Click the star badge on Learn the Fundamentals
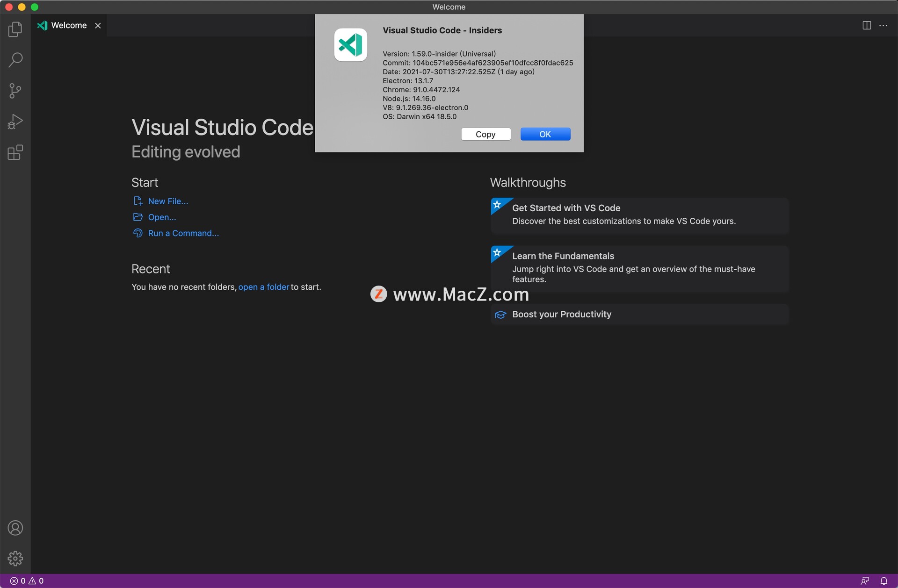 pyautogui.click(x=497, y=252)
